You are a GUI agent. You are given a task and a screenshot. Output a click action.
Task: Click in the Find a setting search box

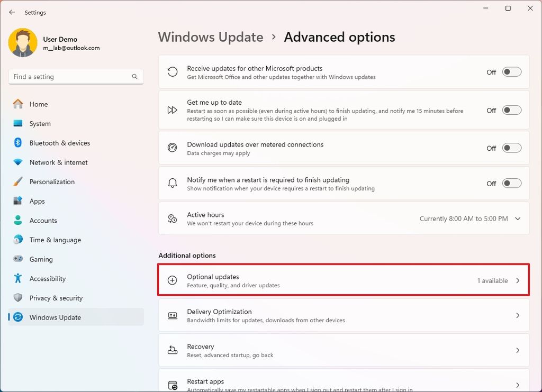click(76, 76)
